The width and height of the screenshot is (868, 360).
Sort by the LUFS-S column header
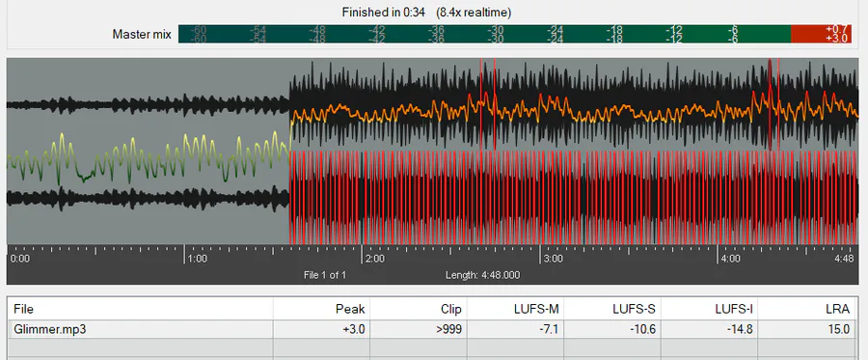pos(612,309)
